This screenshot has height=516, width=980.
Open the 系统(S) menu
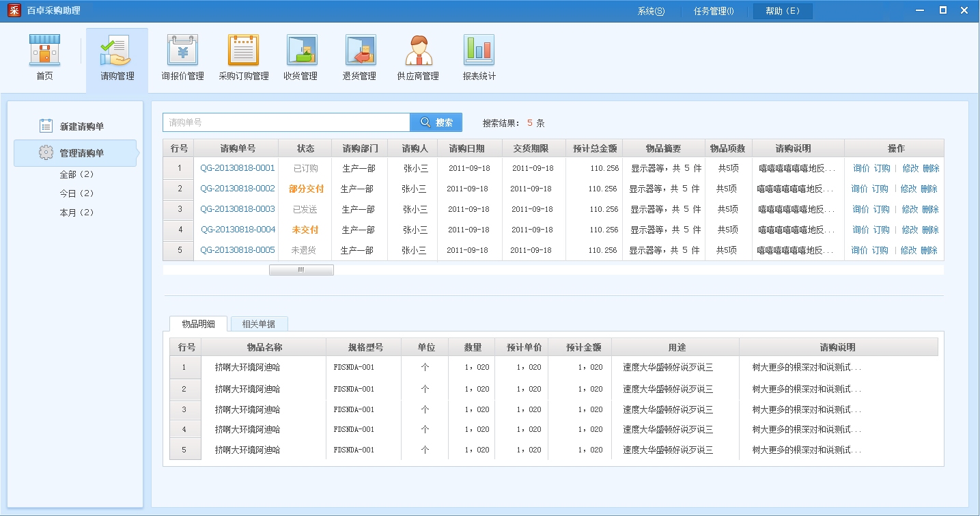[651, 11]
